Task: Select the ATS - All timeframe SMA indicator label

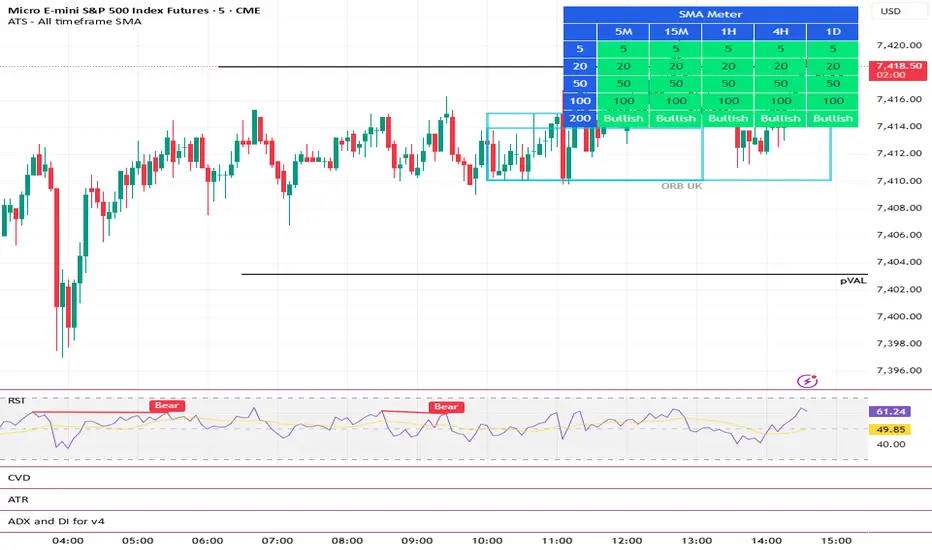Action: [x=74, y=21]
